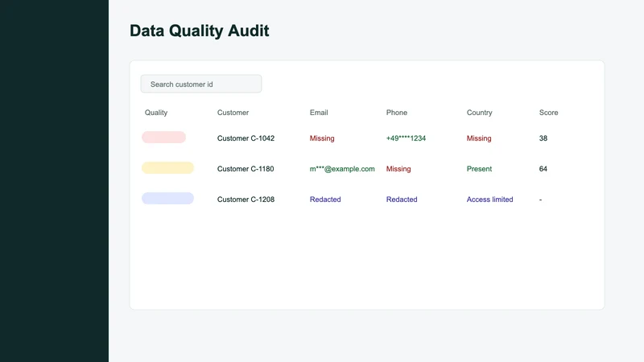Select the Customer column header

pyautogui.click(x=233, y=113)
